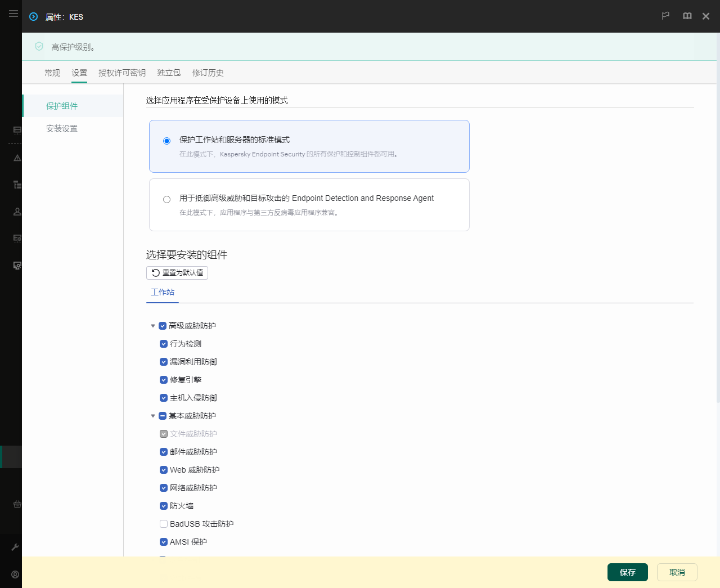Open the wrench settings icon in sidebar
The height and width of the screenshot is (588, 720).
click(15, 547)
